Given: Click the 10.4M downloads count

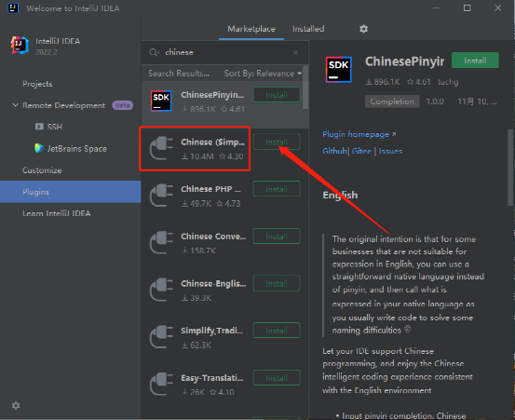Looking at the screenshot, I should coord(197,156).
